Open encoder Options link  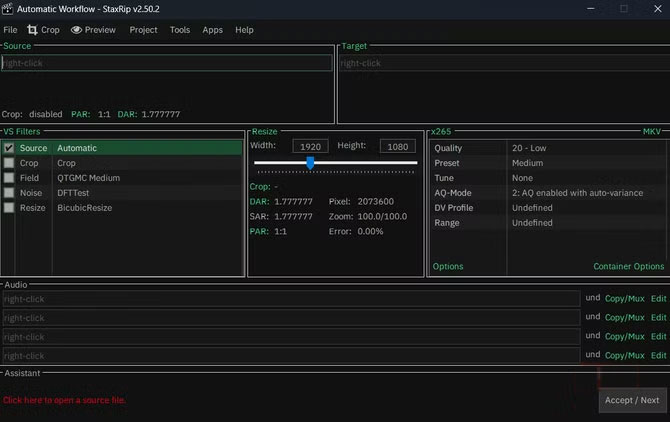point(448,267)
